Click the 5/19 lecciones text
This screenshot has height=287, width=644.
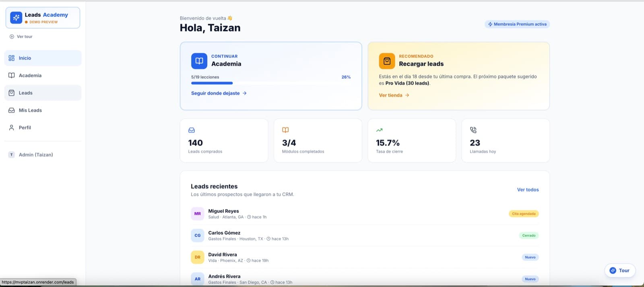tap(205, 77)
